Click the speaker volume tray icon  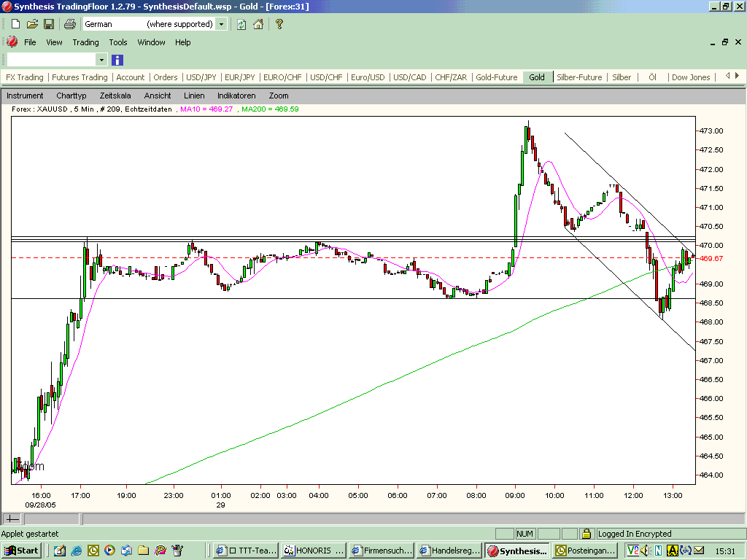[646, 551]
